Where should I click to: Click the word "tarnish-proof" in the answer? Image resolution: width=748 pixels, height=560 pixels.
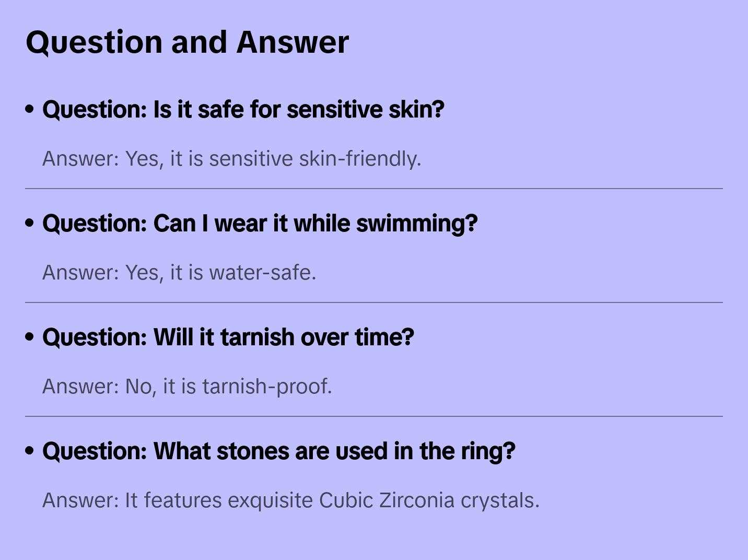[267, 387]
